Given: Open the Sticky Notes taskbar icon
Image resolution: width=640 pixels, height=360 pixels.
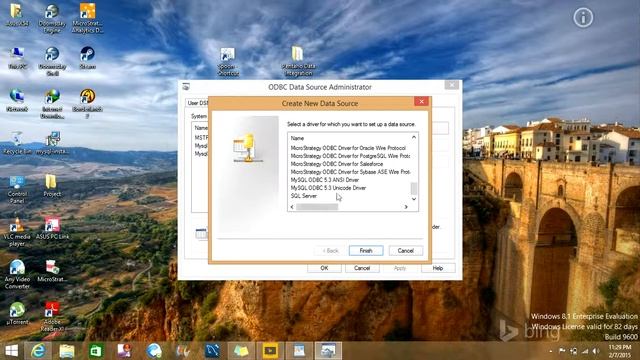Looking at the screenshot, I should click(241, 351).
